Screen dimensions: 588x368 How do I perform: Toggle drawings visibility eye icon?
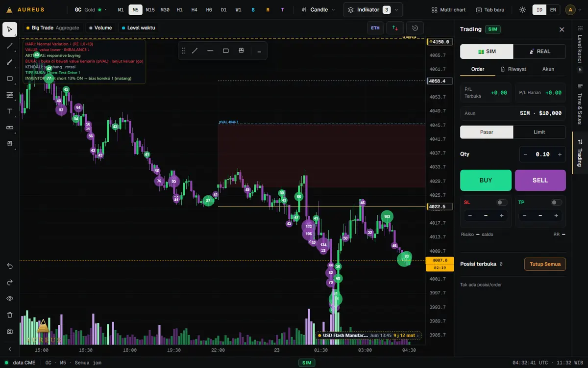(x=10, y=298)
